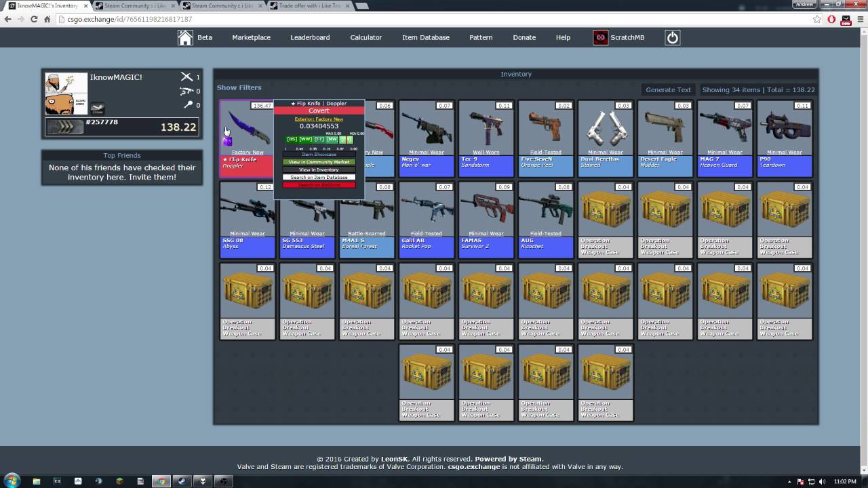Click the browser back arrow
The height and width of the screenshot is (488, 868).
point(8,19)
